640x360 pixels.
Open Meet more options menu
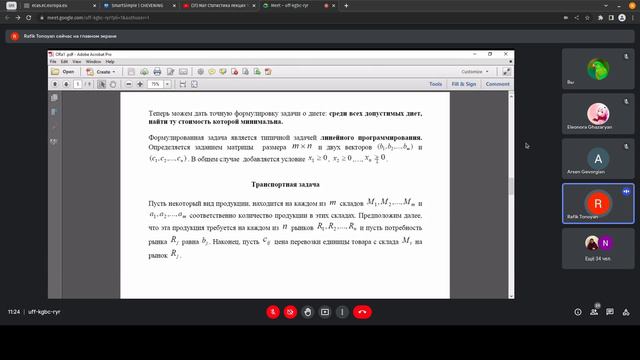342,312
